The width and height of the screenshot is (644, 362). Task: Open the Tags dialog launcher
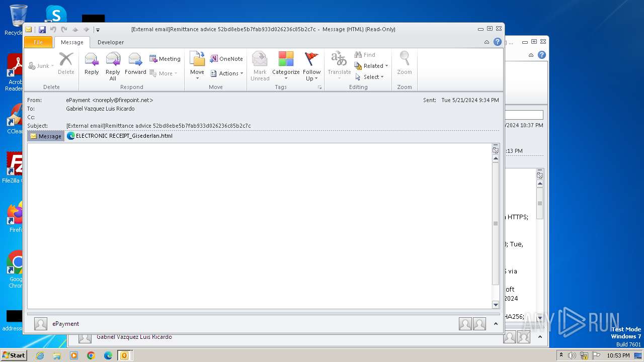tap(319, 87)
